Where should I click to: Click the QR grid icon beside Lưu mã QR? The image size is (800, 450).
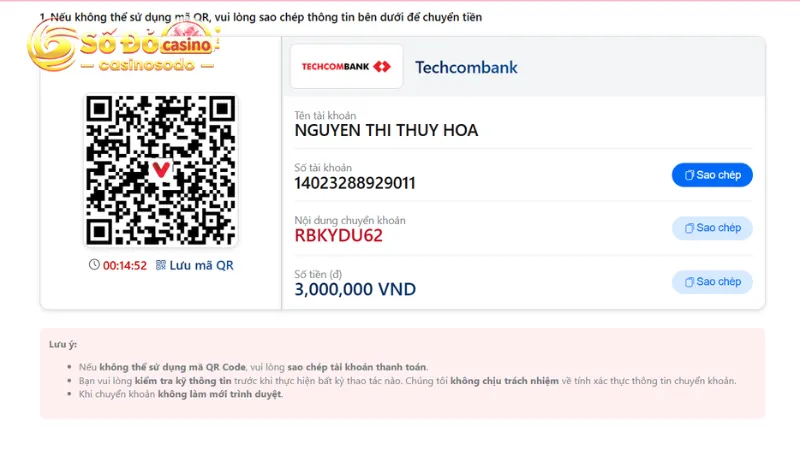161,265
